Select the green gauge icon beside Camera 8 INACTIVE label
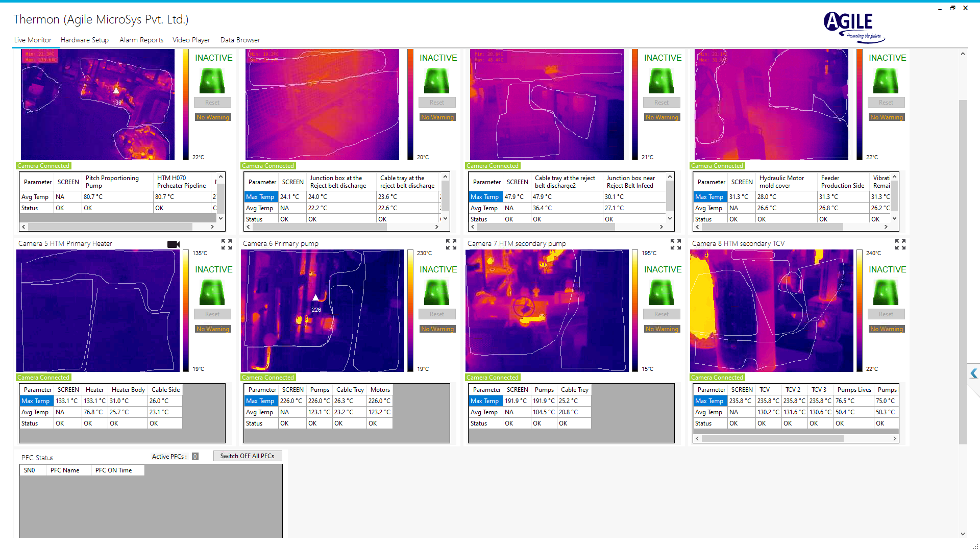The width and height of the screenshot is (980, 551). (886, 292)
